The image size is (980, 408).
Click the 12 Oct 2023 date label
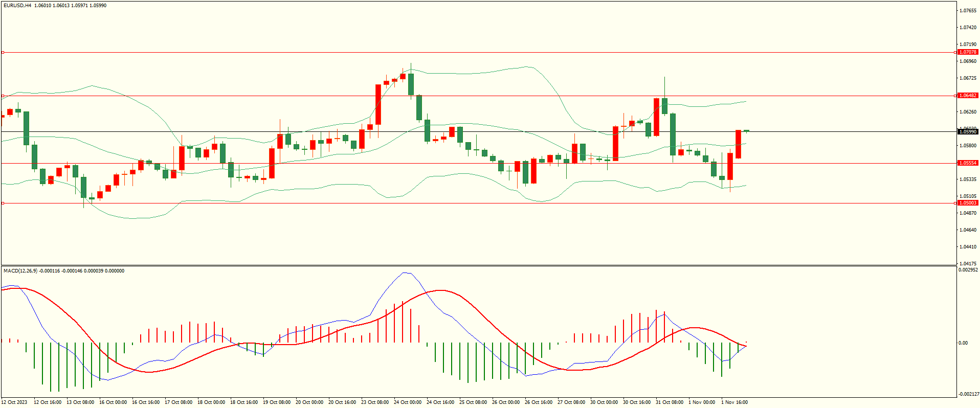[15, 402]
